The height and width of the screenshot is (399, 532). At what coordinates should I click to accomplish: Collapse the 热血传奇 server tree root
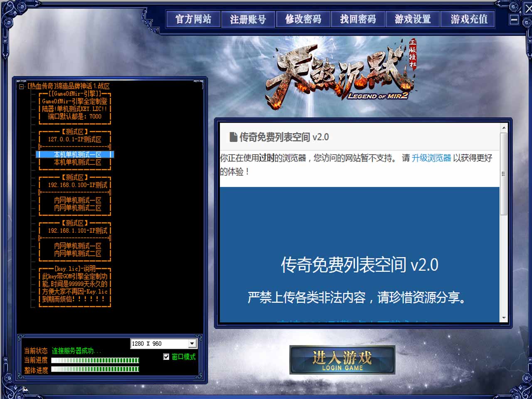[22, 86]
